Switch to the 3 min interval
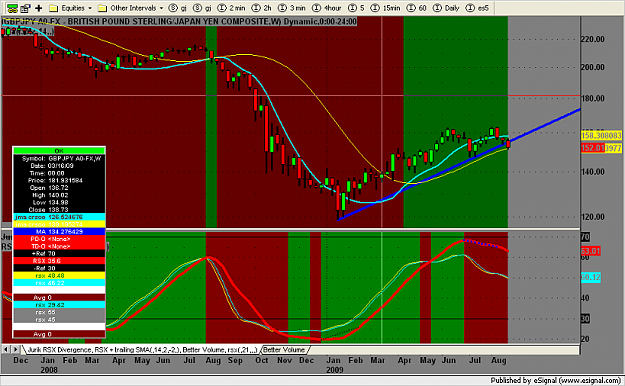The height and width of the screenshot is (386, 625). (x=291, y=8)
